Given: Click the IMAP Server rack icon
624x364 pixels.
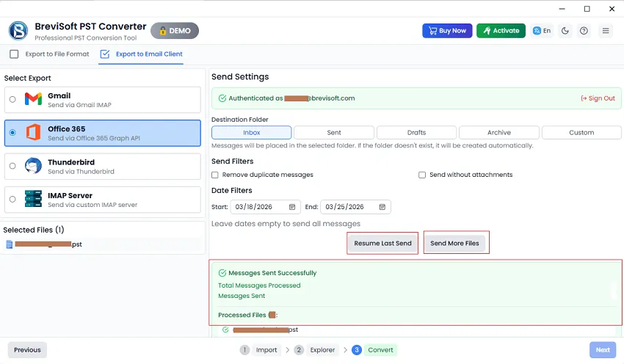Looking at the screenshot, I should coord(33,198).
